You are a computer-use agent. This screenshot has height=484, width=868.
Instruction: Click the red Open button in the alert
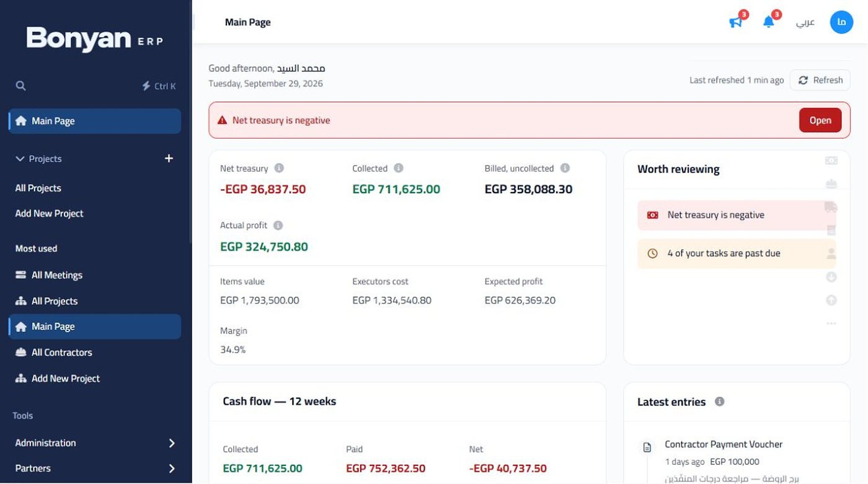[820, 120]
